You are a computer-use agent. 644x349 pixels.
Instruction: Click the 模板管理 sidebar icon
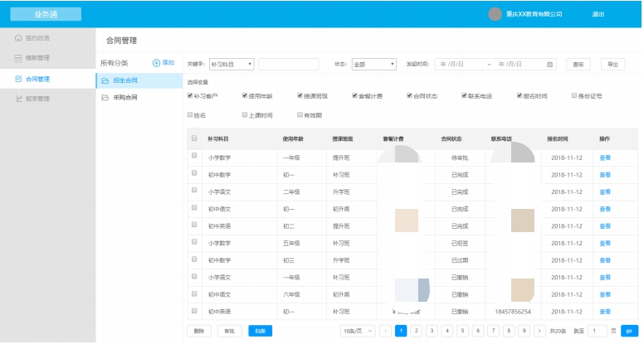tap(18, 58)
